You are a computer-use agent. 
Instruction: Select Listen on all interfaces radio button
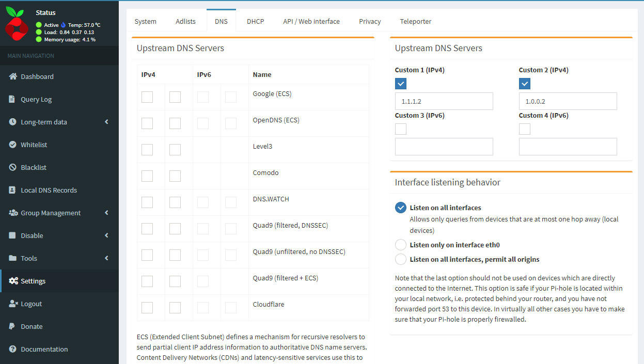click(401, 208)
